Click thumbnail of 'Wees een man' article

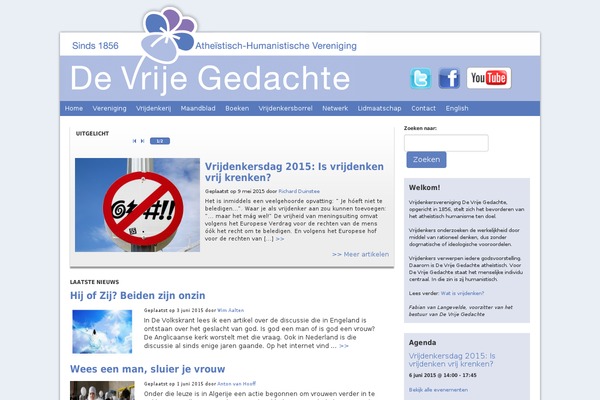click(x=102, y=390)
